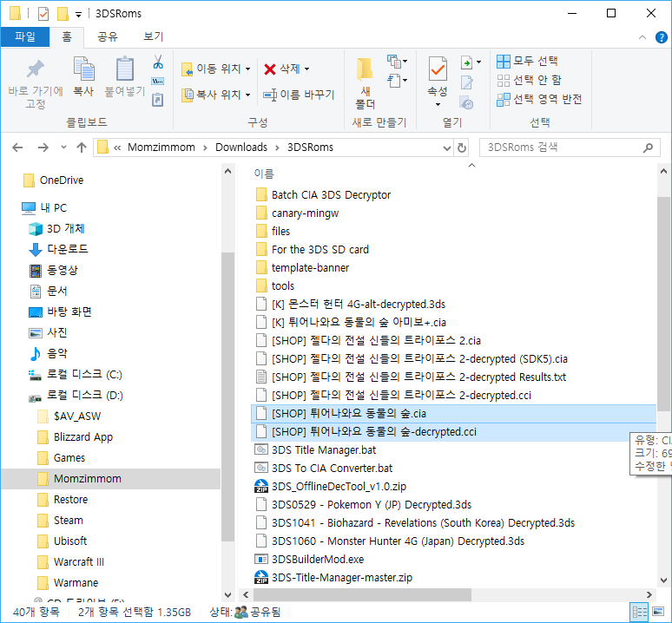Open the File (파일) tab
Viewport: 672px width, 623px height.
25,36
